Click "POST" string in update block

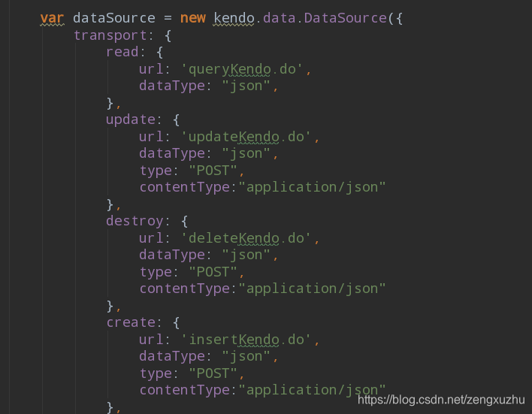[x=213, y=171]
